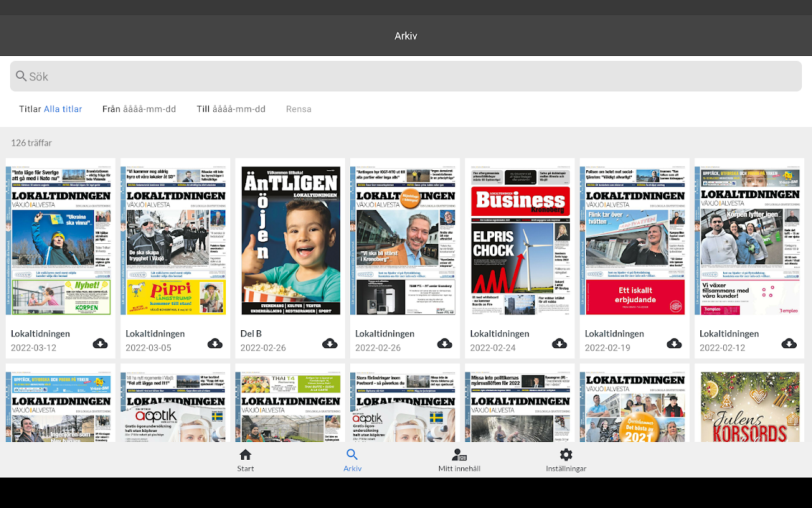Focus the Sök search field
This screenshot has height=508, width=812.
(406, 76)
